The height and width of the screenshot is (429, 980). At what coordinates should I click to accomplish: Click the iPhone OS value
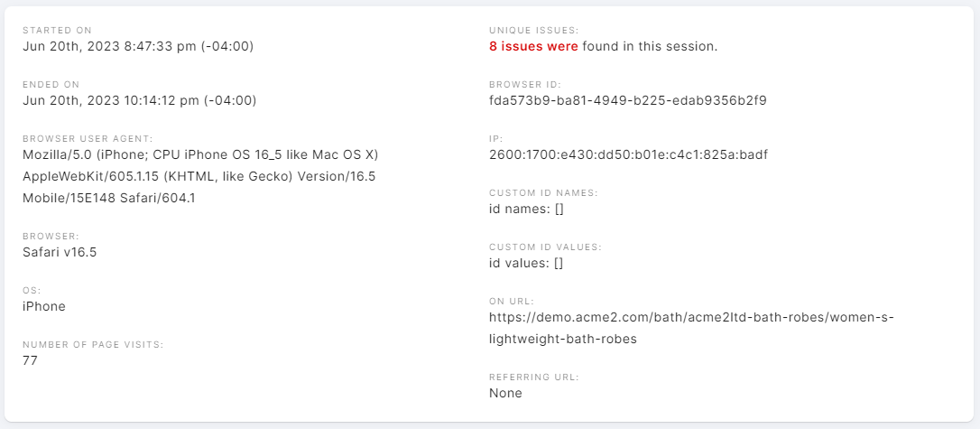[x=43, y=306]
